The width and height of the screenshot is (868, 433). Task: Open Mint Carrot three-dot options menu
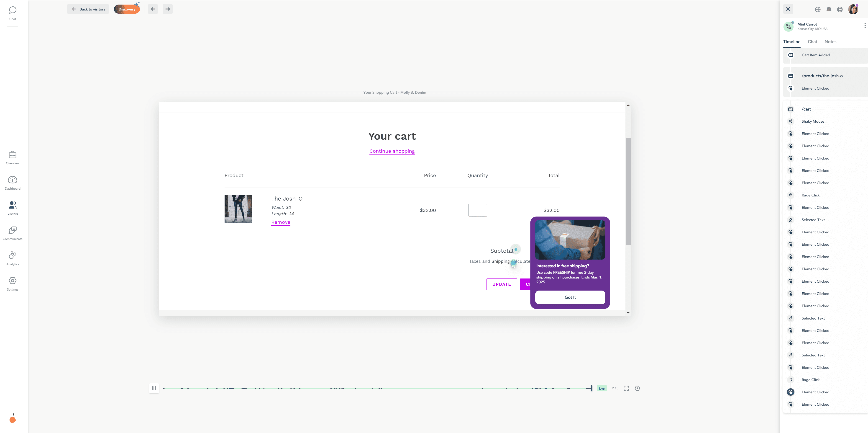[x=865, y=26]
